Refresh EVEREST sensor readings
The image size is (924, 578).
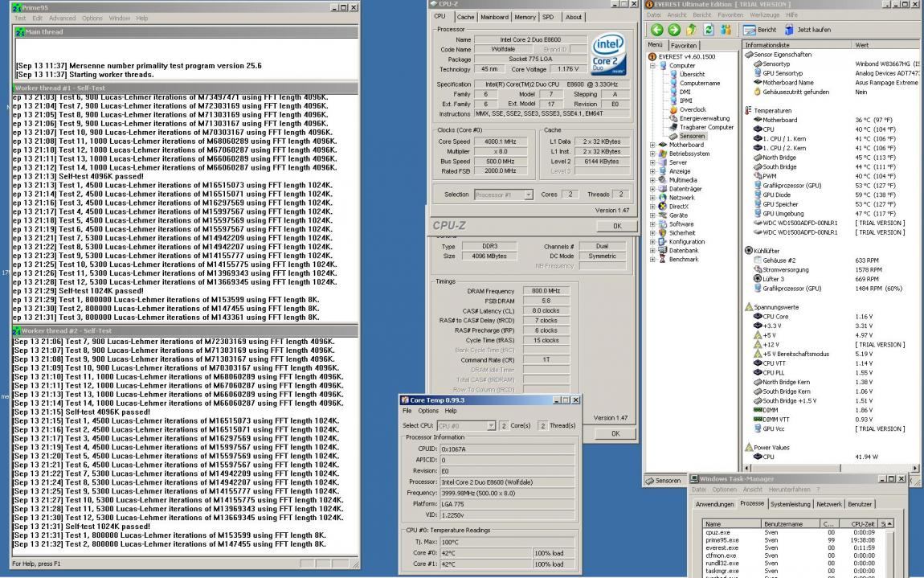[x=709, y=30]
